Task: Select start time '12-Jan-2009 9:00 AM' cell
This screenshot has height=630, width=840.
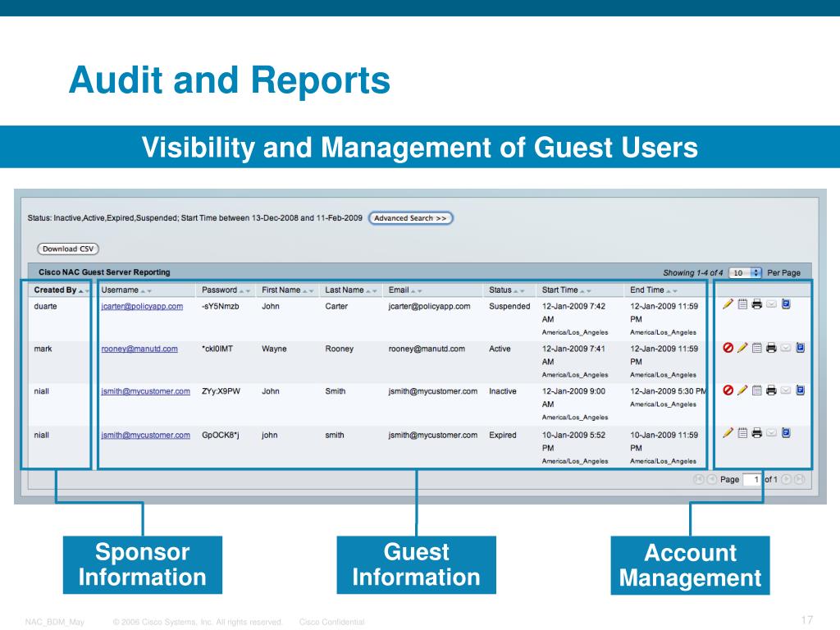Action: [573, 398]
